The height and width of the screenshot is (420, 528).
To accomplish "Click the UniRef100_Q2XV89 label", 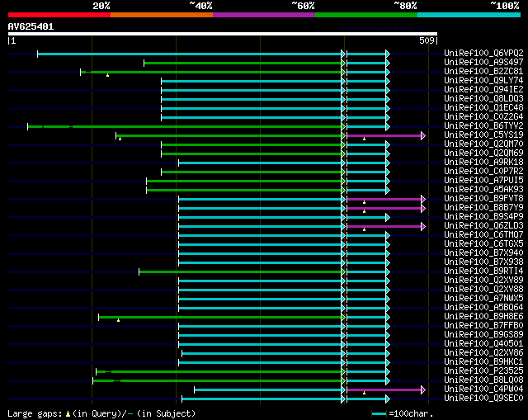I will tap(483, 281).
